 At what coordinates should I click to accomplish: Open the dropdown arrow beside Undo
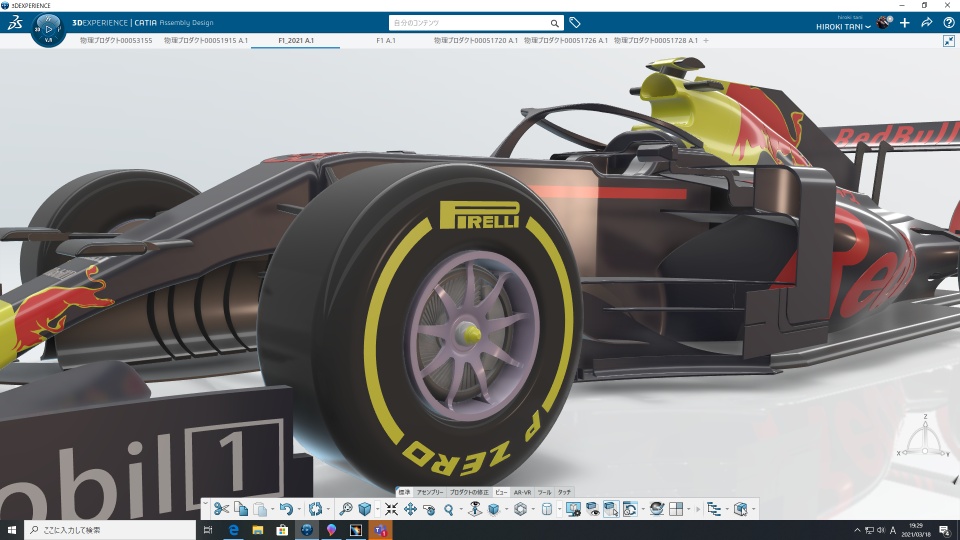(x=299, y=509)
